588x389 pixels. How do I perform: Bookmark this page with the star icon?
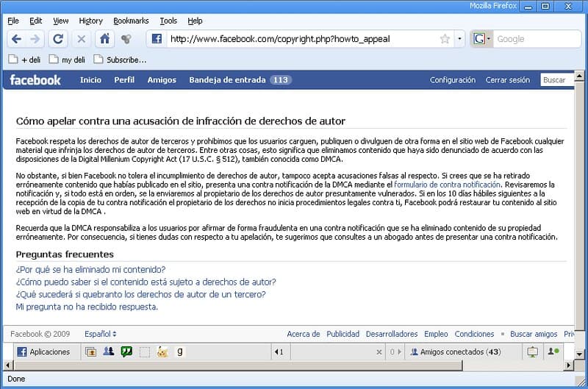(445, 39)
